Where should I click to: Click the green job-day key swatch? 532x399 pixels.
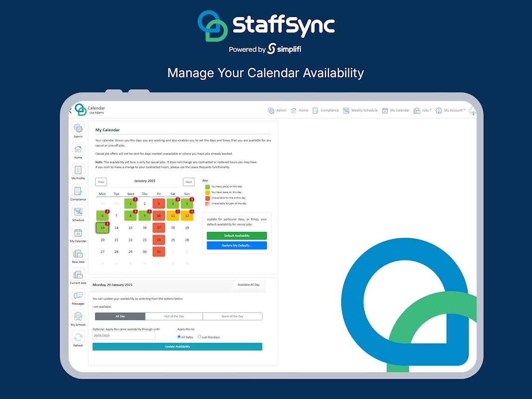tap(207, 187)
